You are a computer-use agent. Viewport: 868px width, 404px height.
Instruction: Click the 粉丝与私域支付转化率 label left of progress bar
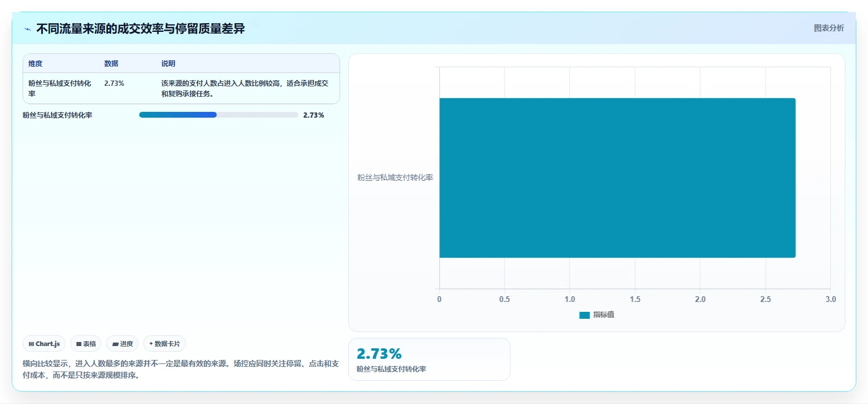(x=57, y=115)
